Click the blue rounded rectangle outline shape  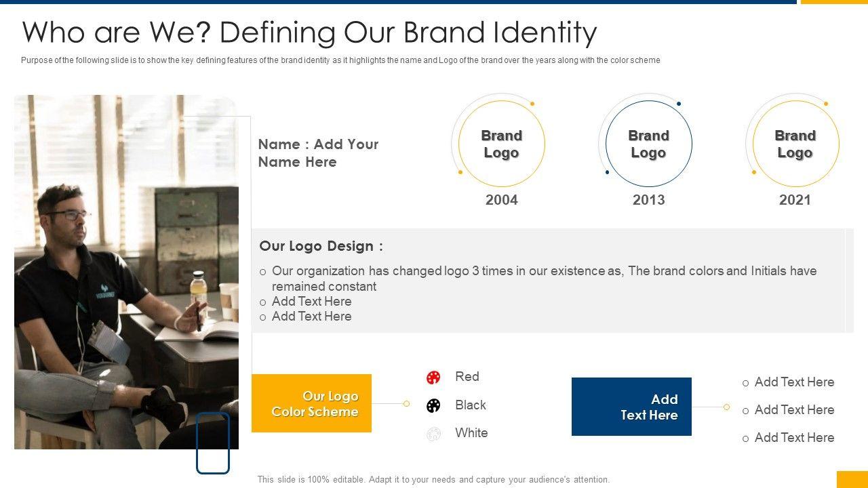point(213,443)
